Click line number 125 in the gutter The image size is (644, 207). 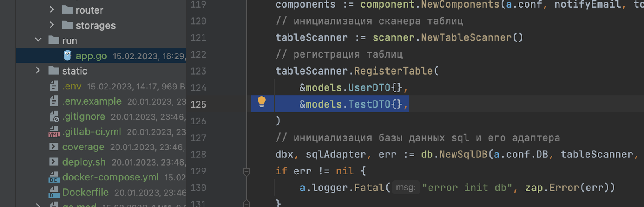coord(198,105)
